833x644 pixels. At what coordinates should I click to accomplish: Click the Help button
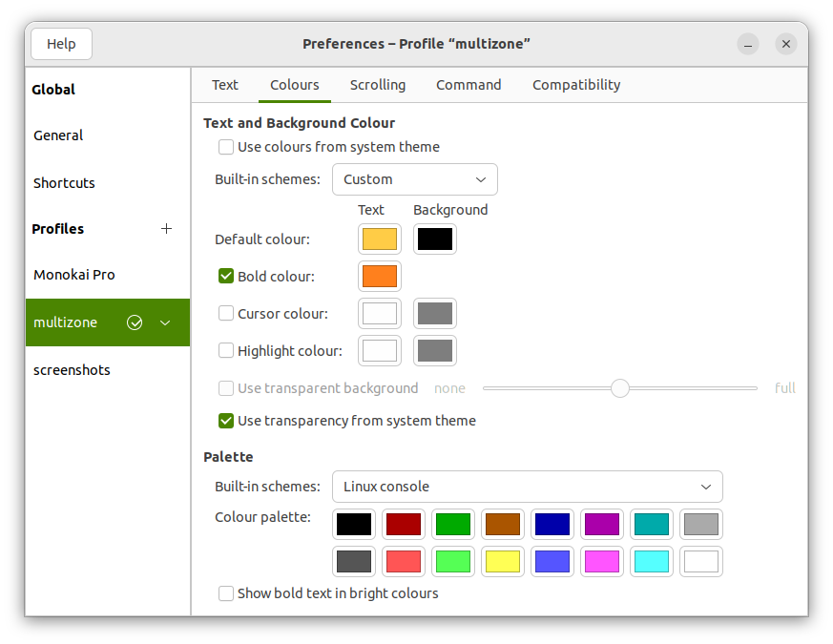61,44
